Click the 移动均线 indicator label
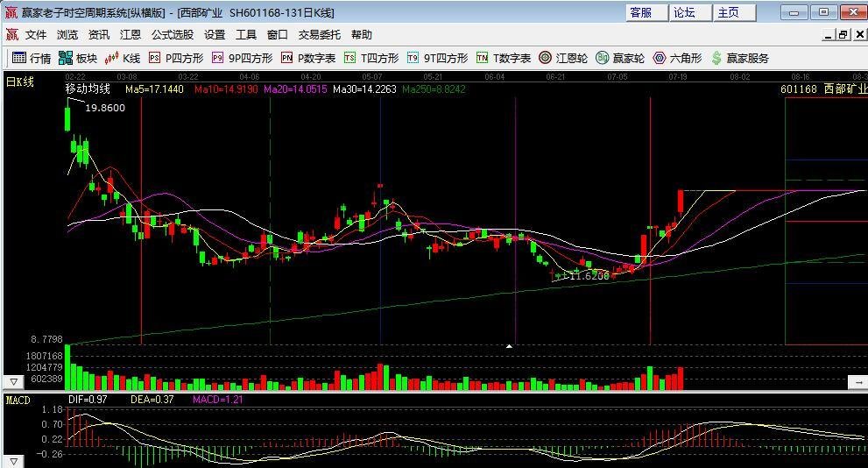868x468 pixels. tap(88, 89)
